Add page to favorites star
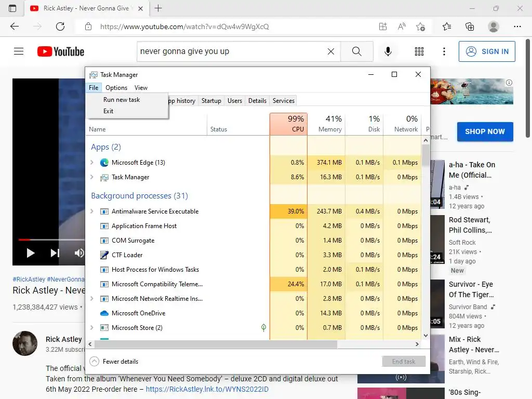This screenshot has height=399, width=532. pyautogui.click(x=420, y=26)
